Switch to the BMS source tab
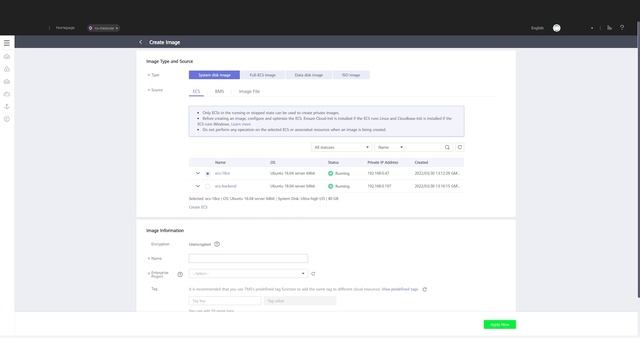 [x=219, y=91]
